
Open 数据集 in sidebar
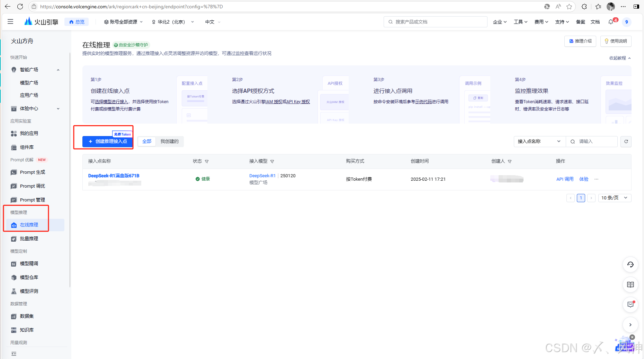coord(27,316)
